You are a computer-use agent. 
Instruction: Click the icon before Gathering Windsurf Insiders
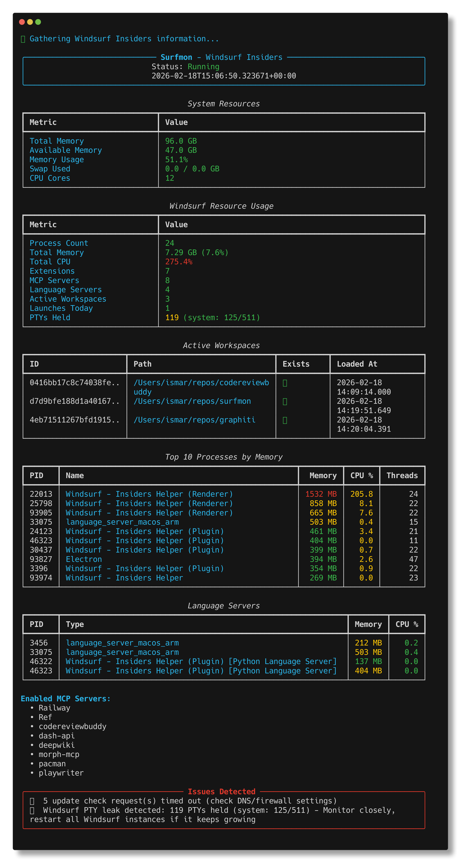(x=23, y=39)
